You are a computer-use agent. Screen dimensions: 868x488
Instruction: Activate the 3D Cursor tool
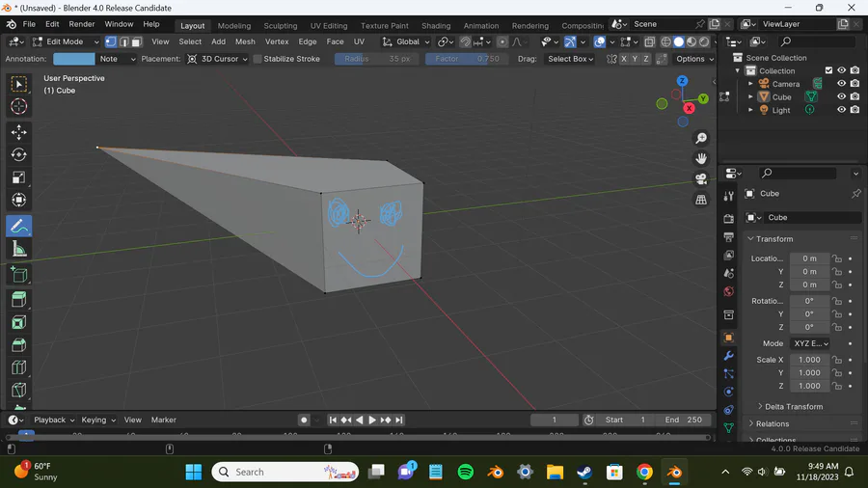[19, 106]
